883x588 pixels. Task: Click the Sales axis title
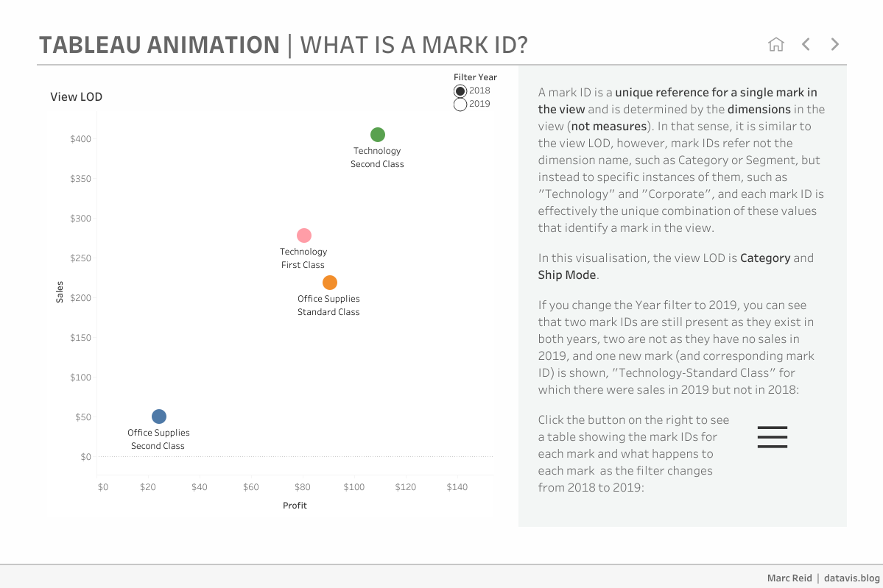pos(60,291)
